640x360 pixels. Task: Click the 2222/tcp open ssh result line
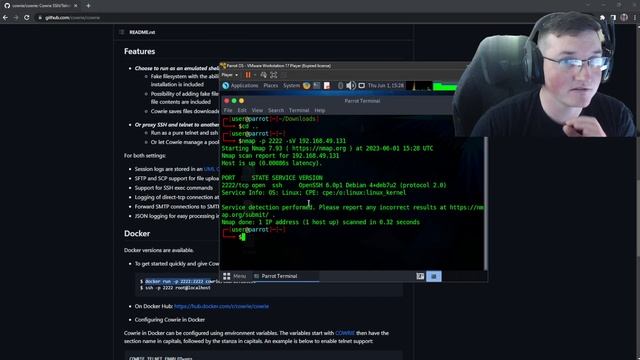click(x=334, y=185)
